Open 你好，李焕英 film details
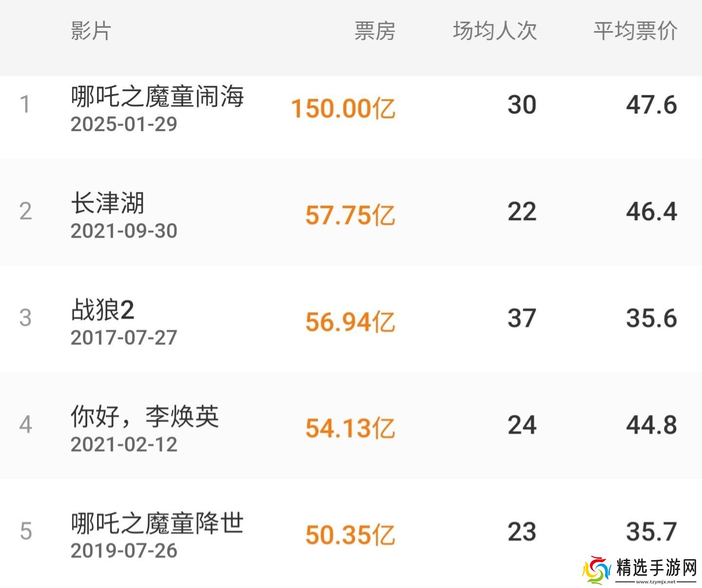702x588 pixels. point(145,417)
